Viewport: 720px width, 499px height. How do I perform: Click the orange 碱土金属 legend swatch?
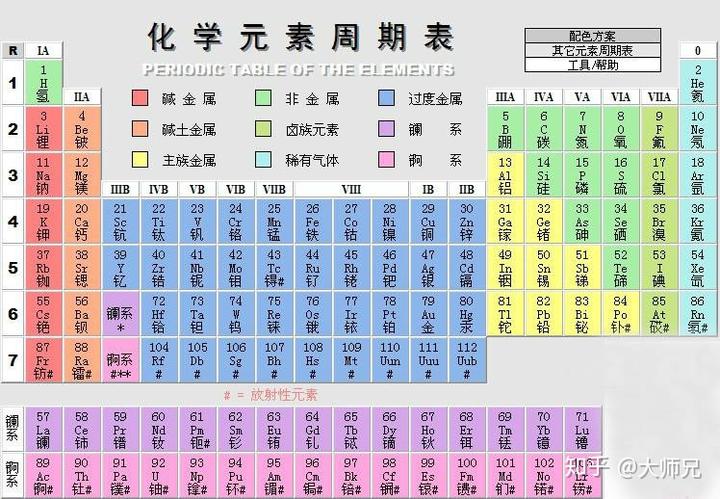140,129
